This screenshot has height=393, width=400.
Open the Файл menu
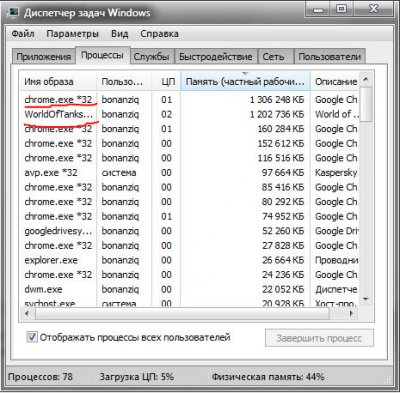click(x=23, y=34)
